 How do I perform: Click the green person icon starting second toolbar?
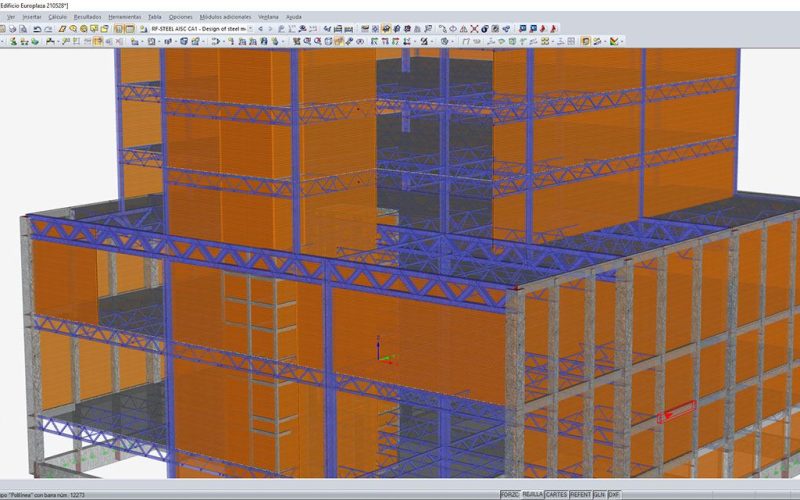[x=13, y=41]
